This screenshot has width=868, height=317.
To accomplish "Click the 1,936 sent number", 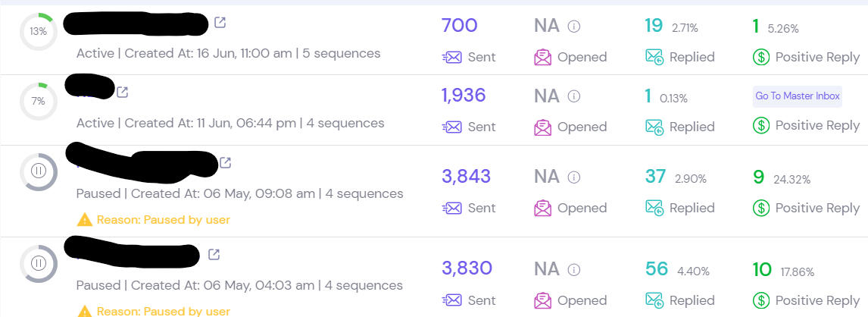I will coord(464,96).
